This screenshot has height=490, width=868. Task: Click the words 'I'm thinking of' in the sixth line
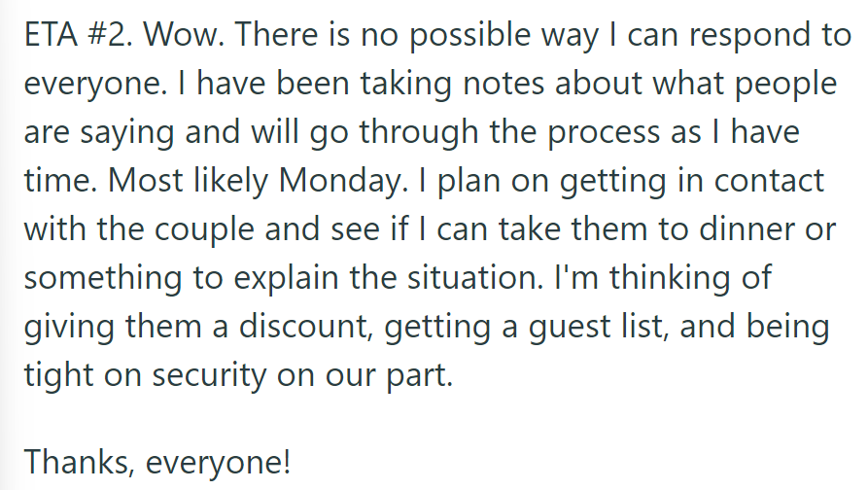coord(663,278)
